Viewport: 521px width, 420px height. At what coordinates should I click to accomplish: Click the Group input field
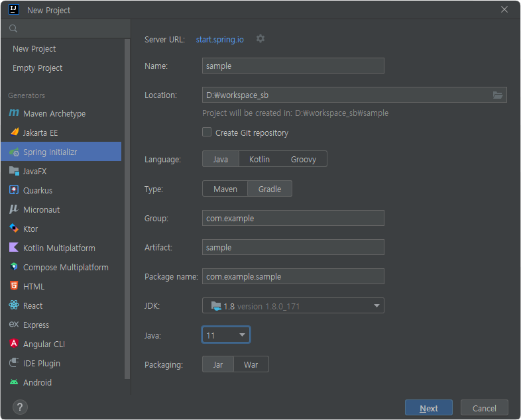click(293, 218)
